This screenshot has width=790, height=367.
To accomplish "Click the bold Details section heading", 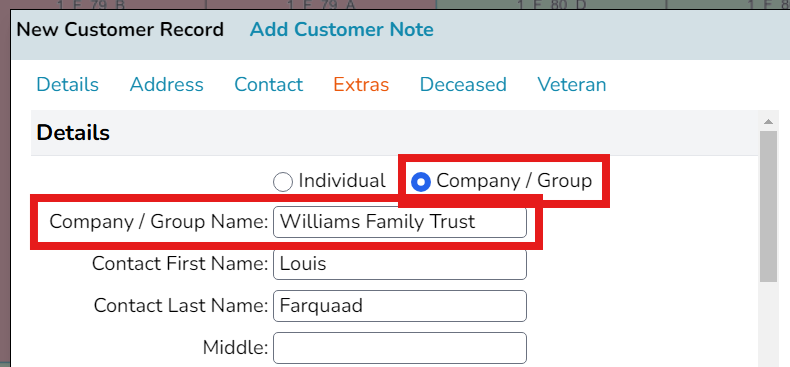I will (73, 133).
